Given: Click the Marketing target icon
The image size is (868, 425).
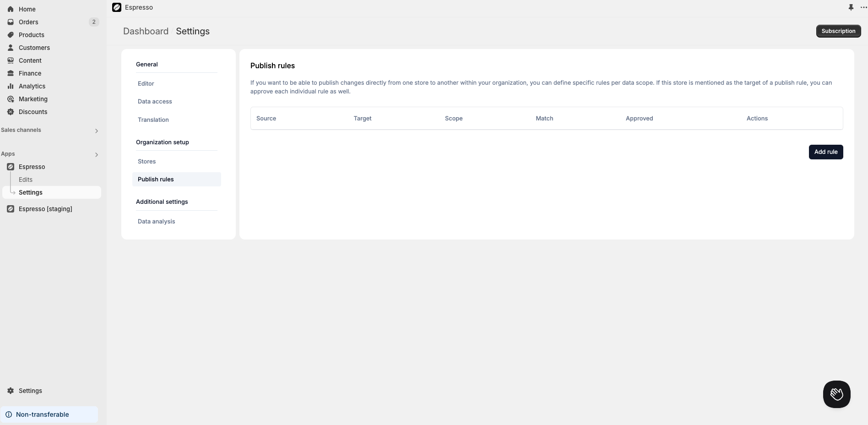Looking at the screenshot, I should pyautogui.click(x=11, y=99).
